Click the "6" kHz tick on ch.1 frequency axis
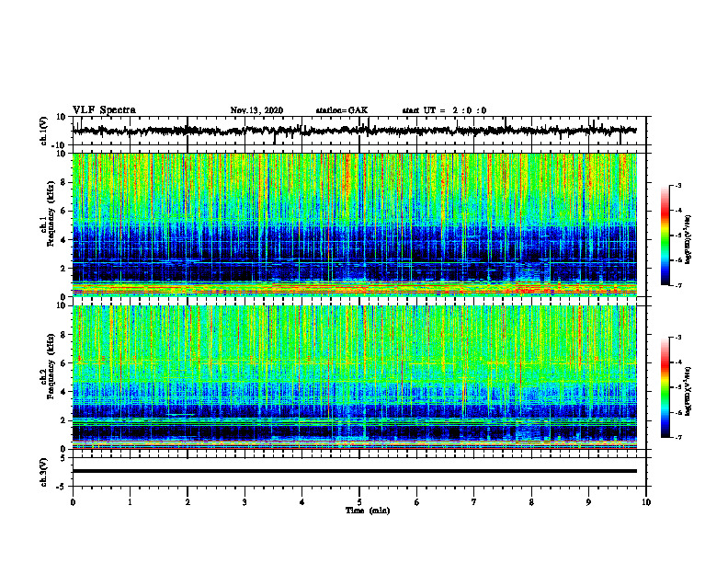Screen dimensions: 728x563 63,211
